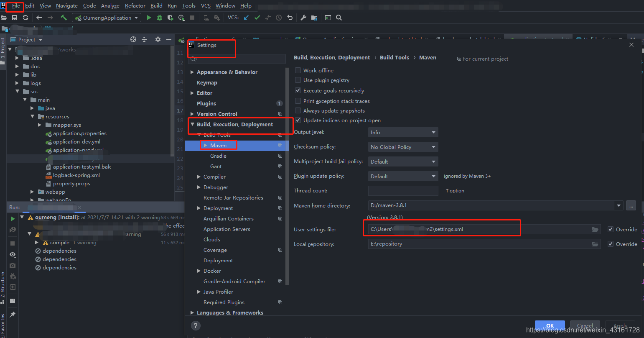Open settings via wrench toolbar icon
The width and height of the screenshot is (644, 338).
304,18
